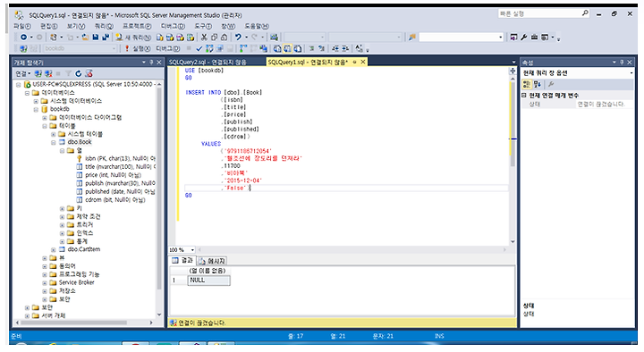The width and height of the screenshot is (644, 352).
Task: Click the blue checkmark Parse icon
Action: (x=199, y=48)
